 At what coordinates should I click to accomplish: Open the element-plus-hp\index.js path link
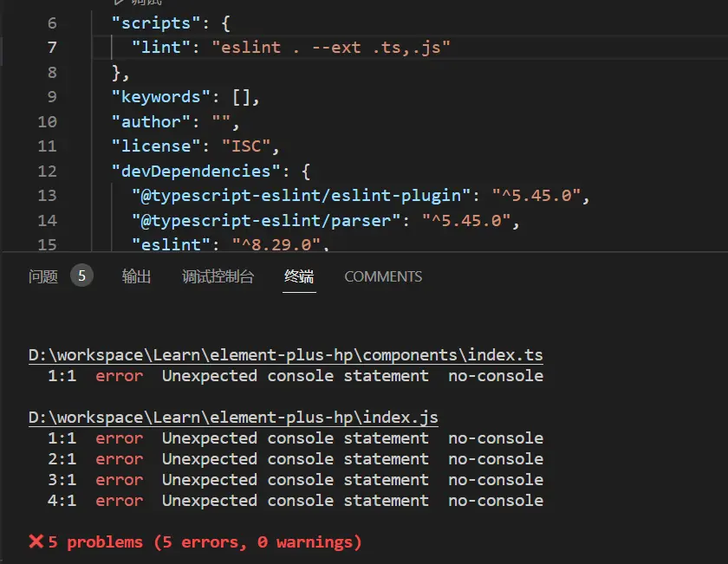coord(233,418)
